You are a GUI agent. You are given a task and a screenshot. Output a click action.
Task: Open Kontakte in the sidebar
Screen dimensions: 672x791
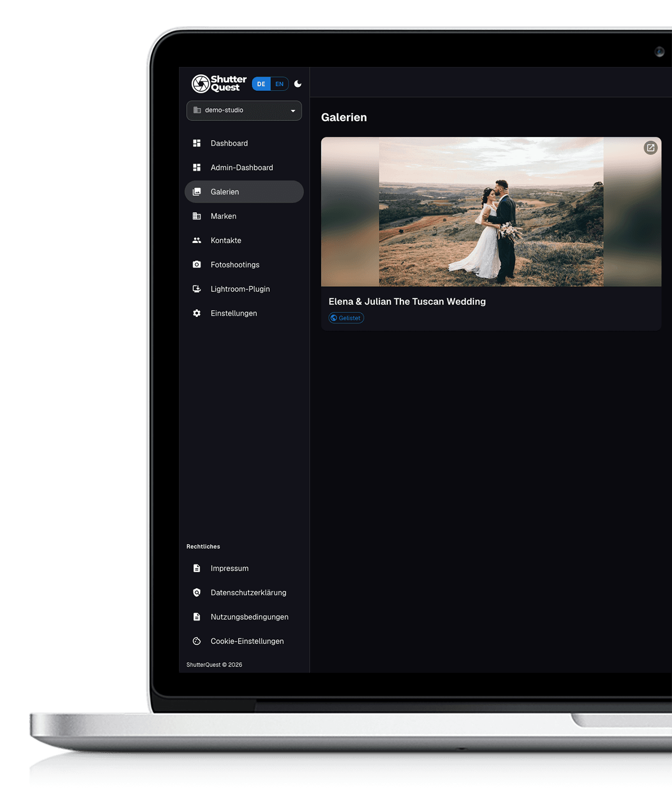coord(244,240)
